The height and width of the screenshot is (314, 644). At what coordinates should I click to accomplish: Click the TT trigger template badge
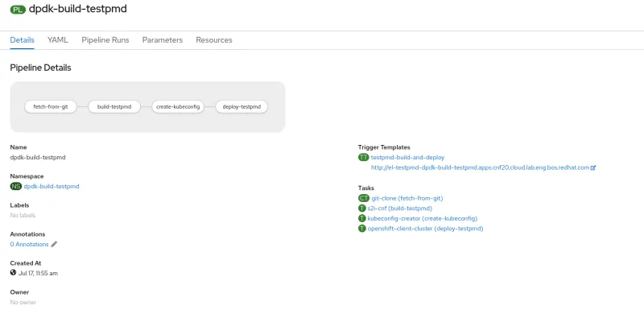click(364, 158)
